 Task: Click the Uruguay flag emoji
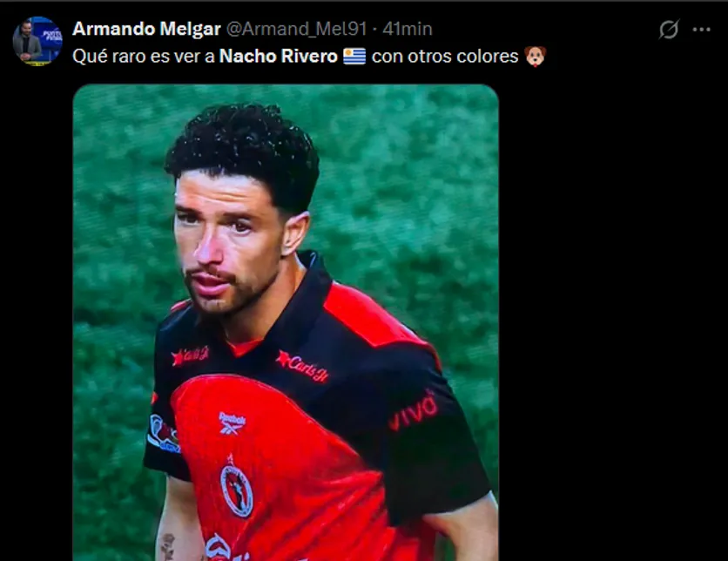(x=354, y=57)
